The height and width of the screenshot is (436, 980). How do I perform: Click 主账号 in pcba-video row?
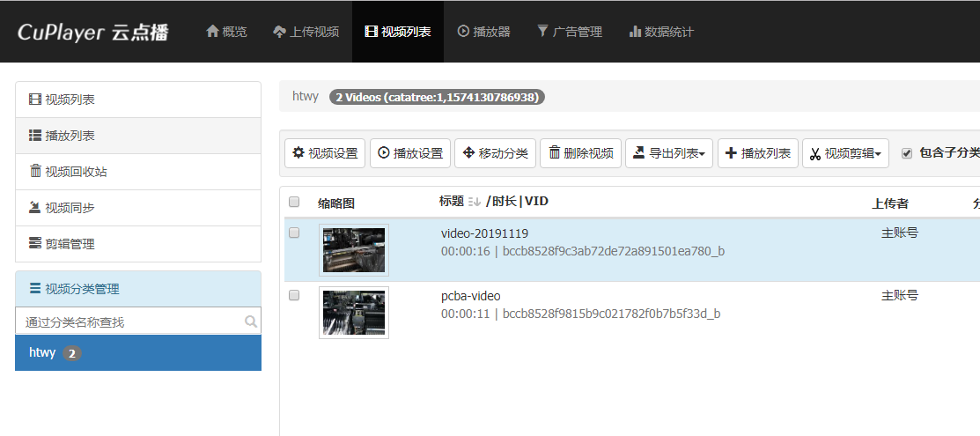pos(900,295)
